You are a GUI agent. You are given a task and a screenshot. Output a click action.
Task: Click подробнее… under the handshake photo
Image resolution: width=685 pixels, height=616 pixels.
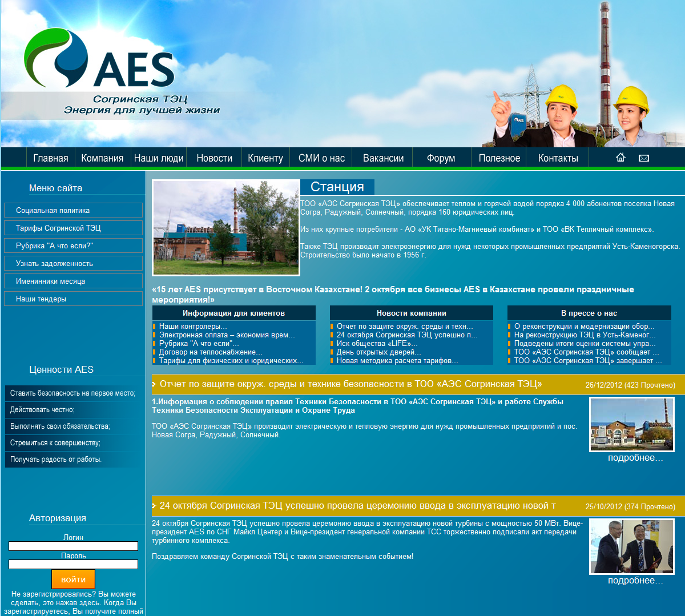(x=635, y=581)
